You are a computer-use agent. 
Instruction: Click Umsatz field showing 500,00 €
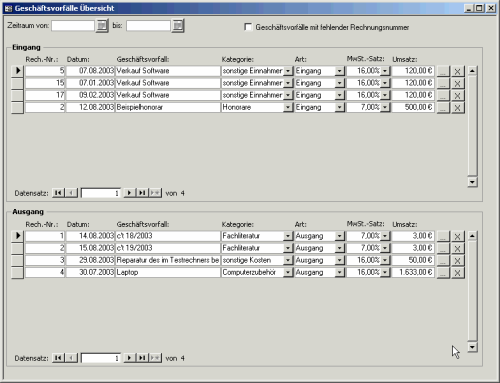[413, 107]
